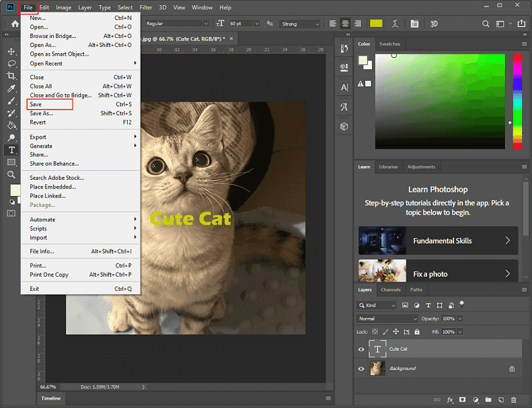Image resolution: width=532 pixels, height=408 pixels.
Task: Hide the Cute Cat layer
Action: (x=360, y=349)
